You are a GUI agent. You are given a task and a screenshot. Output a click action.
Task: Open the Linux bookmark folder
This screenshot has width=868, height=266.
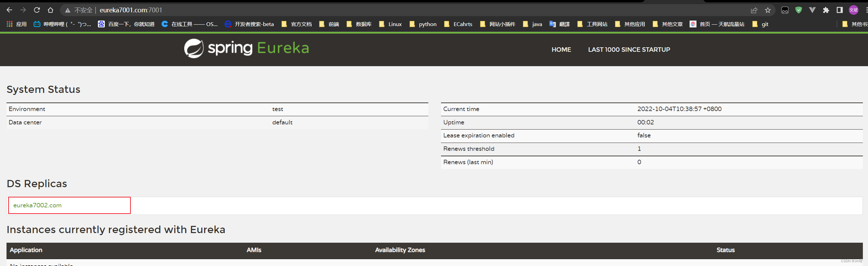(390, 24)
